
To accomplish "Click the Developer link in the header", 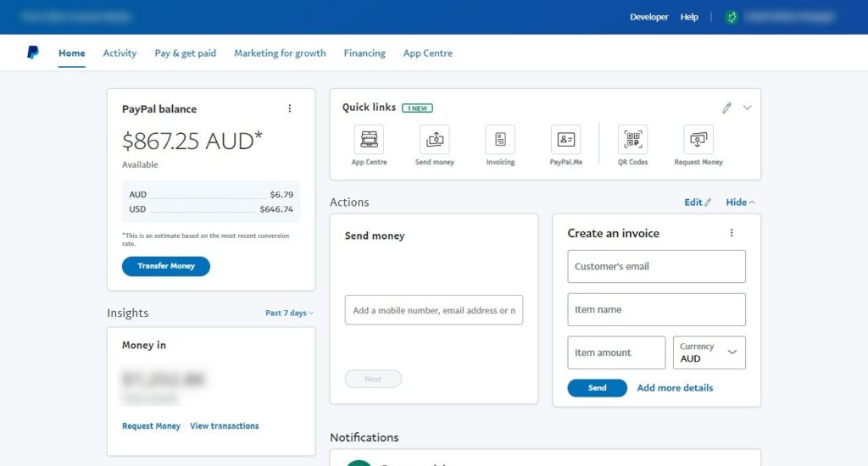I will click(x=648, y=17).
